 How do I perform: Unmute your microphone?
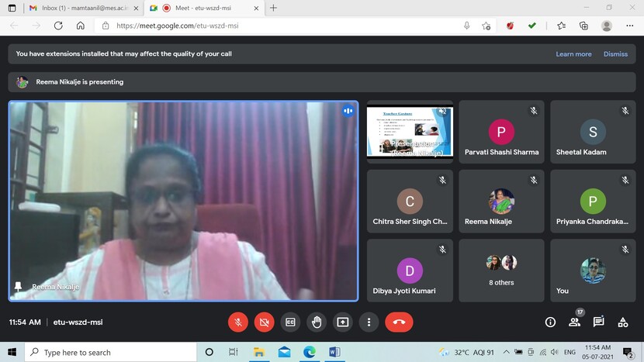coord(238,322)
